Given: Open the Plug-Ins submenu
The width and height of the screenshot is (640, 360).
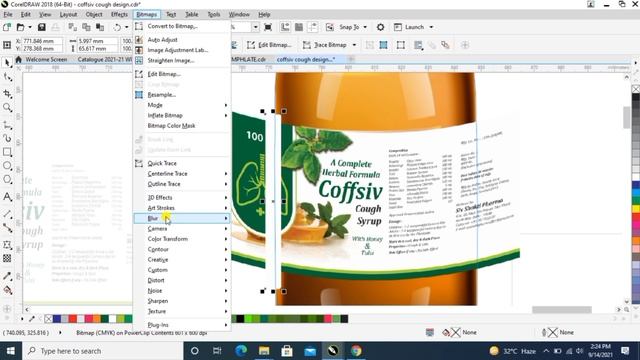Looking at the screenshot, I should click(x=182, y=325).
